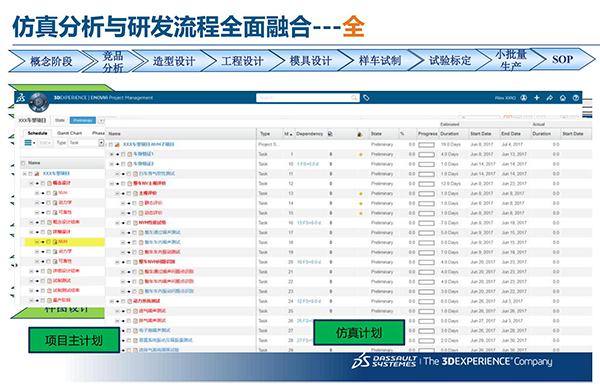Screen dimensions: 600x389
Task: Open the user profile icon
Action: tap(524, 98)
